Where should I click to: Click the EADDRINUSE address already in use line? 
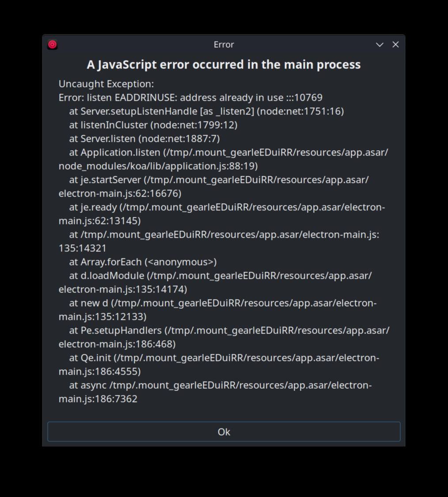[190, 98]
